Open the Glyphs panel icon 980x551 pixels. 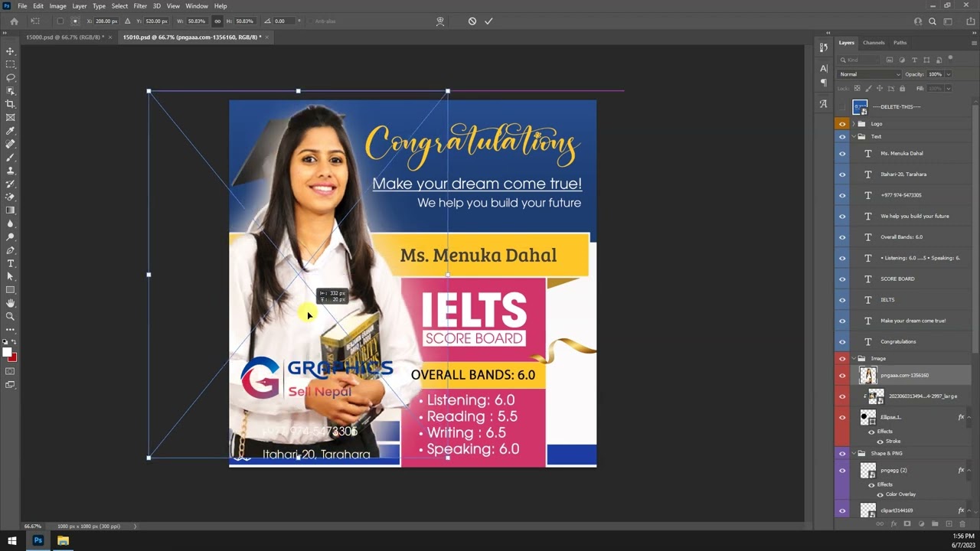(824, 103)
